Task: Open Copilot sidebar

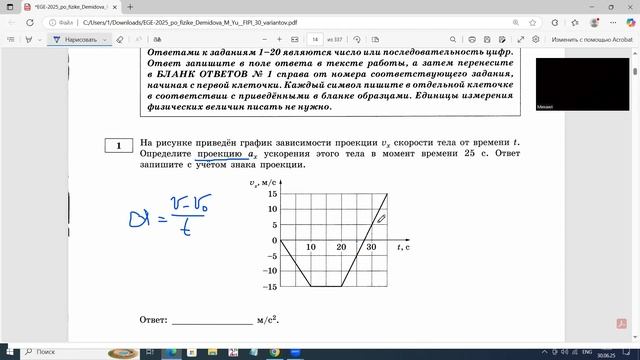Action: (631, 23)
